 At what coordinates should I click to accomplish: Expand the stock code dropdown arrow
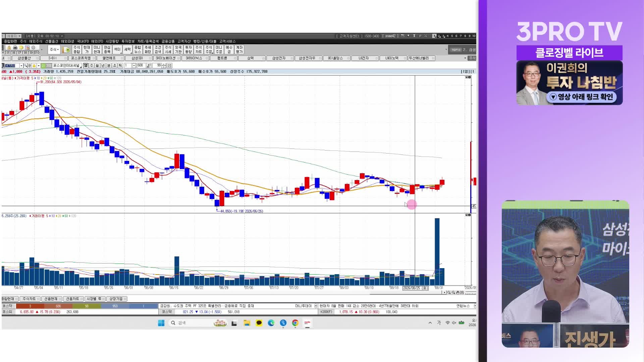coord(21,65)
